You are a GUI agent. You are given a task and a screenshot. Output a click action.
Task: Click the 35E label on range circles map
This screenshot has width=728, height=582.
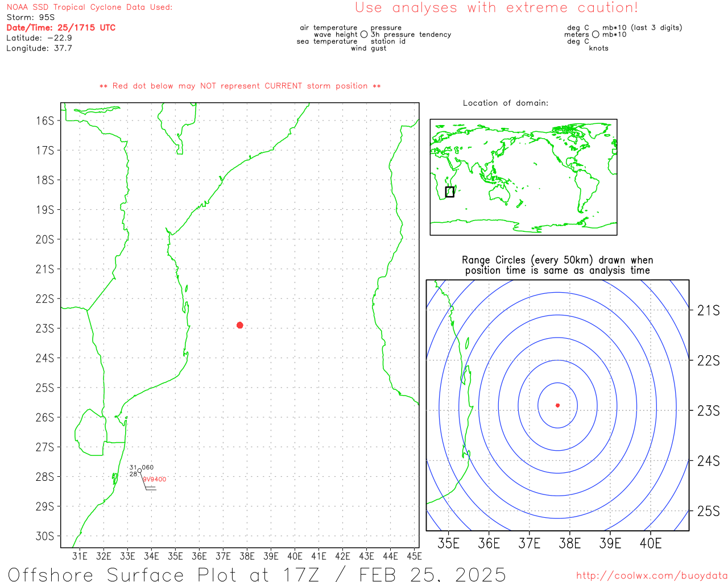pyautogui.click(x=448, y=543)
